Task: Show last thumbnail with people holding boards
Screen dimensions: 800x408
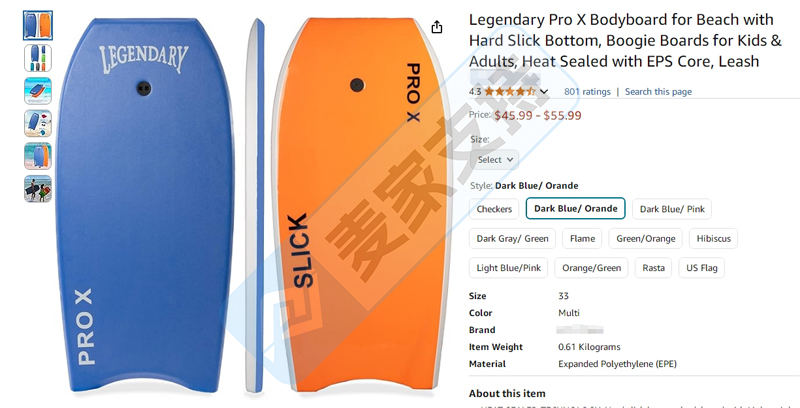Action: tap(38, 188)
